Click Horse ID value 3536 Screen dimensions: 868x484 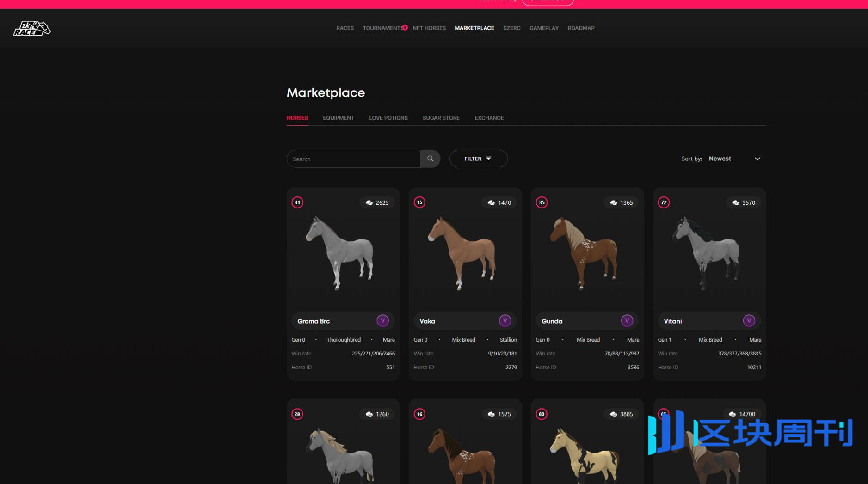click(633, 368)
